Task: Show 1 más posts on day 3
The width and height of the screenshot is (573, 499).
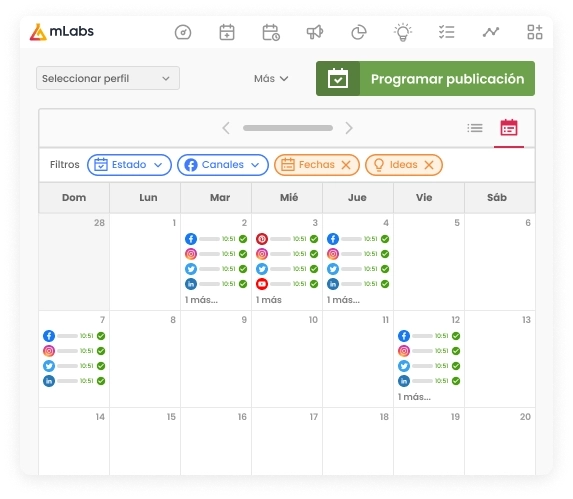Action: 269,300
